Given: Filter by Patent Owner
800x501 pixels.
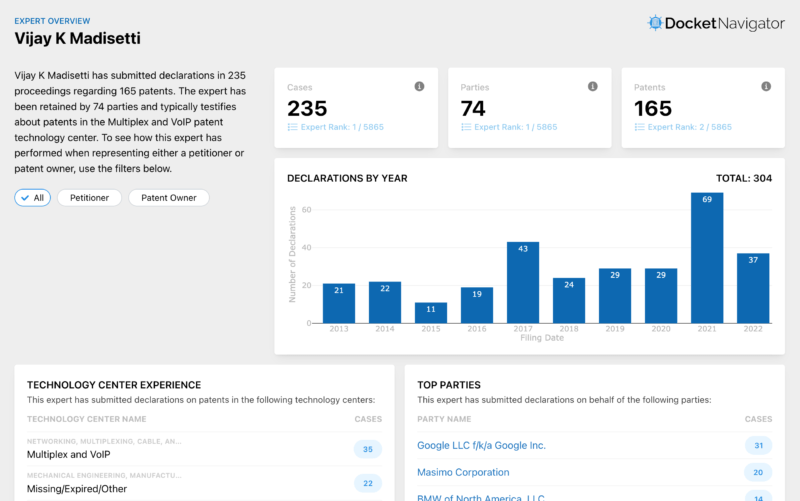Looking at the screenshot, I should pyautogui.click(x=168, y=198).
